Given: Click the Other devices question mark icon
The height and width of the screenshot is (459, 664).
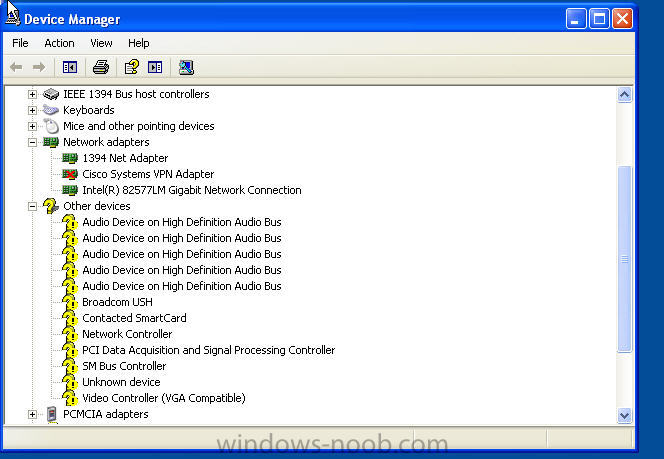Looking at the screenshot, I should click(x=51, y=206).
